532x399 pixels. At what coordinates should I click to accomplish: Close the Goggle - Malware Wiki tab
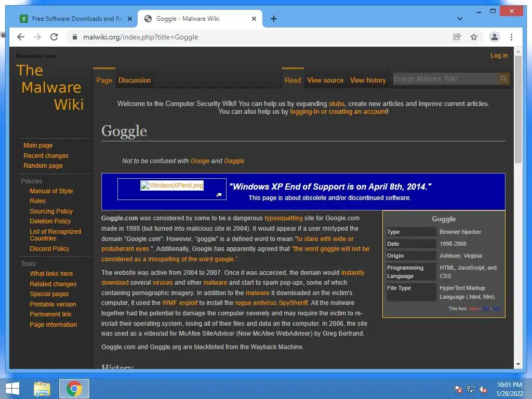[x=254, y=19]
